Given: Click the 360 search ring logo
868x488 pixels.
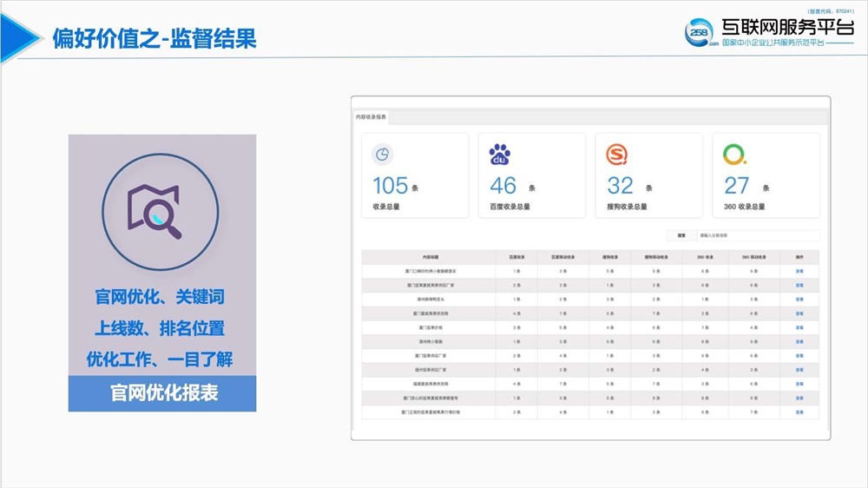Looking at the screenshot, I should coord(734,155).
